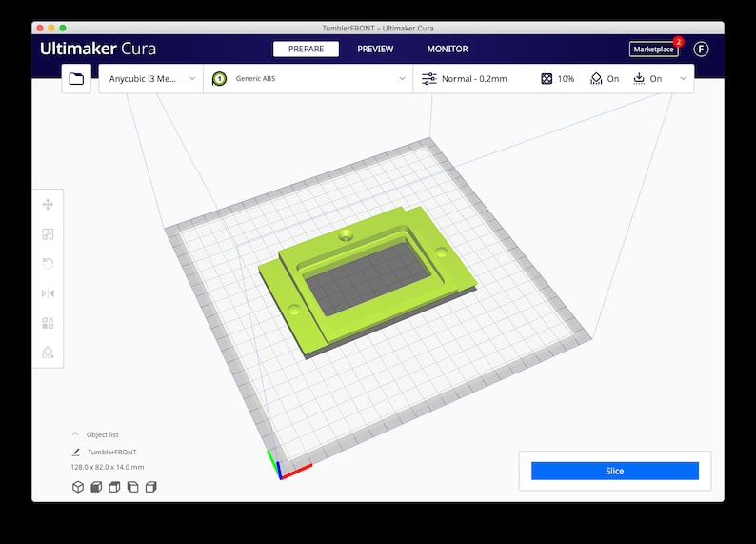The height and width of the screenshot is (544, 756).
Task: Click the infill 10% icon
Action: pos(547,79)
